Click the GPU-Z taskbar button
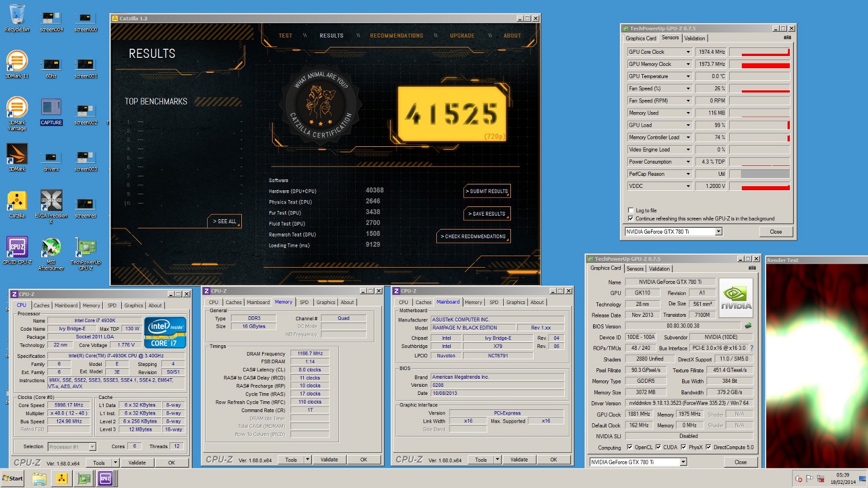The image size is (868, 488). click(x=84, y=478)
